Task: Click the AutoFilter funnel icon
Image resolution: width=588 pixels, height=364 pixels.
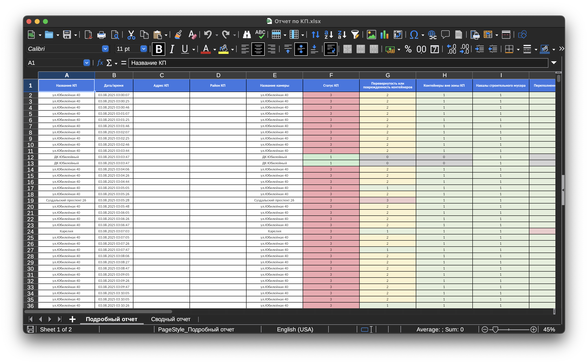Action: [x=355, y=35]
